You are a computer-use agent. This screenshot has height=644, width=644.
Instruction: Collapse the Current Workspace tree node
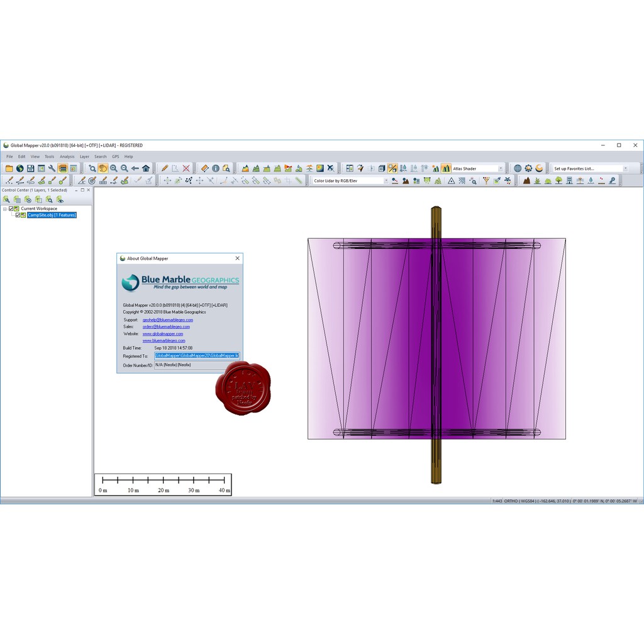click(4, 209)
